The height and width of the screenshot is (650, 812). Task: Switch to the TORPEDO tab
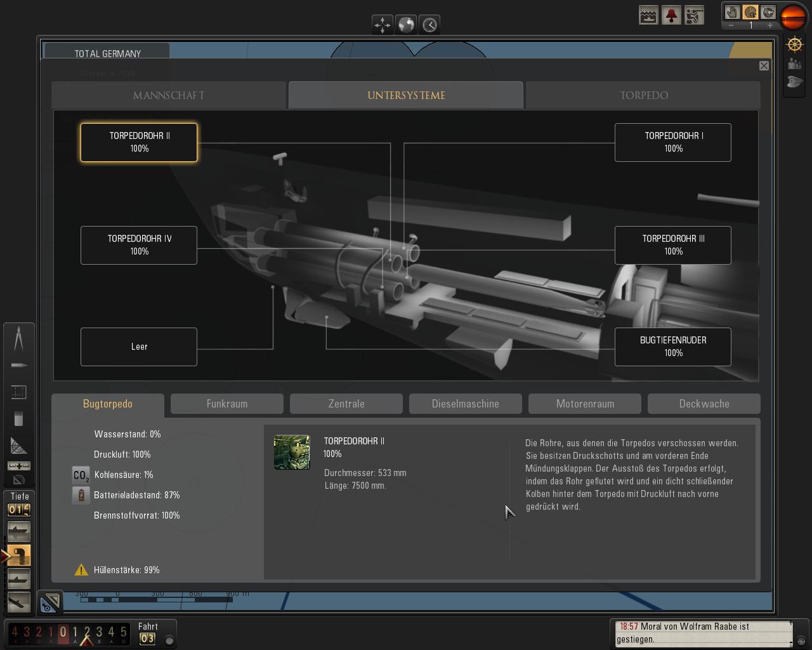(643, 95)
